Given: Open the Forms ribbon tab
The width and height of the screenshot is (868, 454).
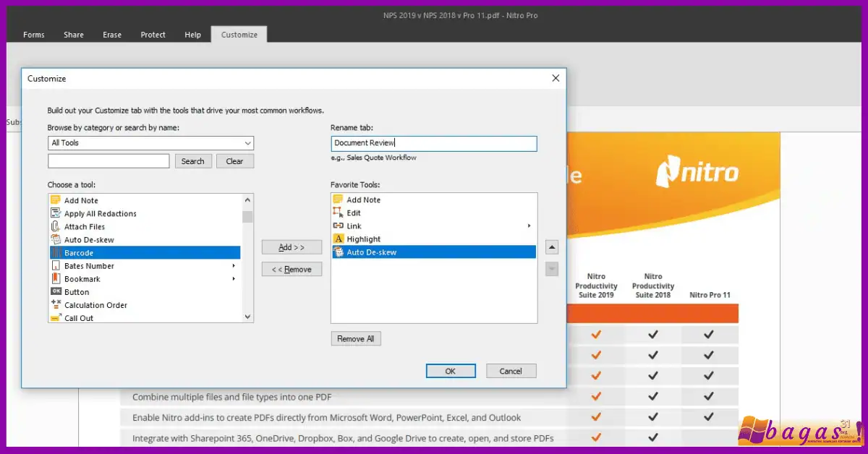Looking at the screenshot, I should point(34,35).
